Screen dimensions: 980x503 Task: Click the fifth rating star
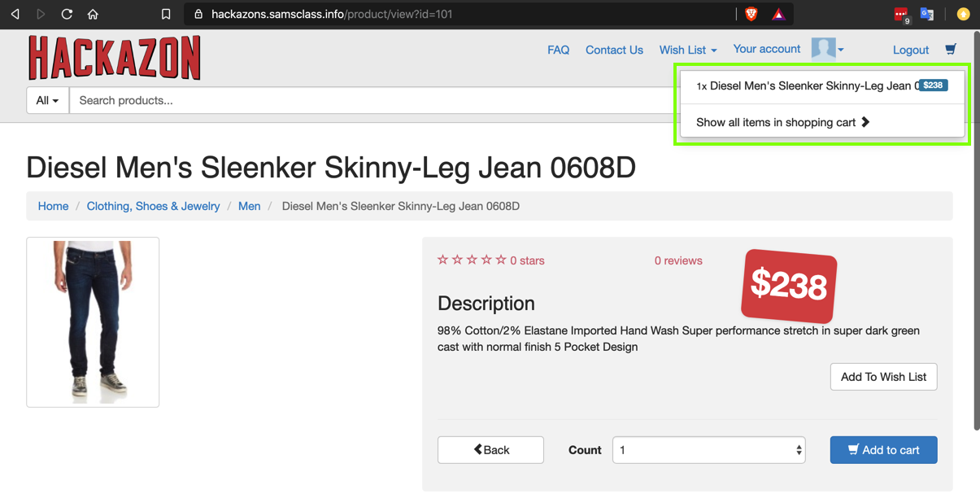tap(501, 260)
